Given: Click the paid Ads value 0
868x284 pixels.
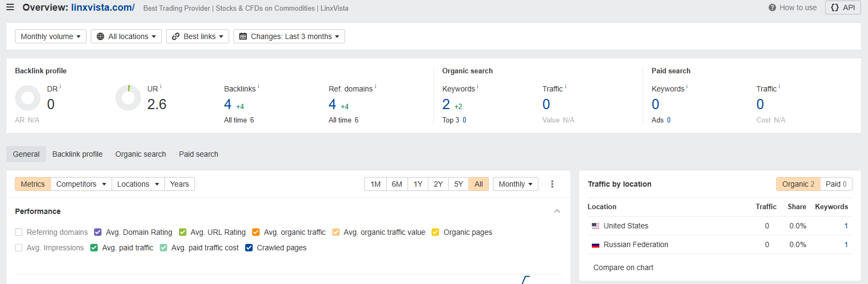Looking at the screenshot, I should 669,120.
